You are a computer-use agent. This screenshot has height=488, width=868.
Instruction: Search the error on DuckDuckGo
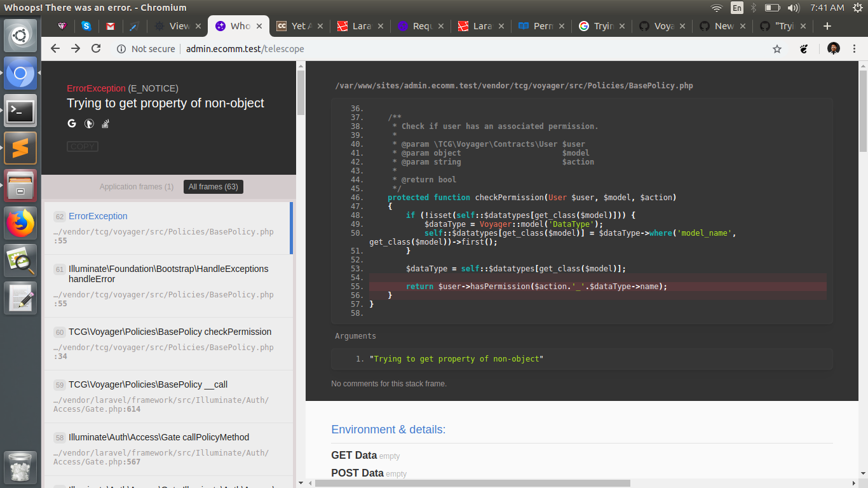click(x=89, y=123)
